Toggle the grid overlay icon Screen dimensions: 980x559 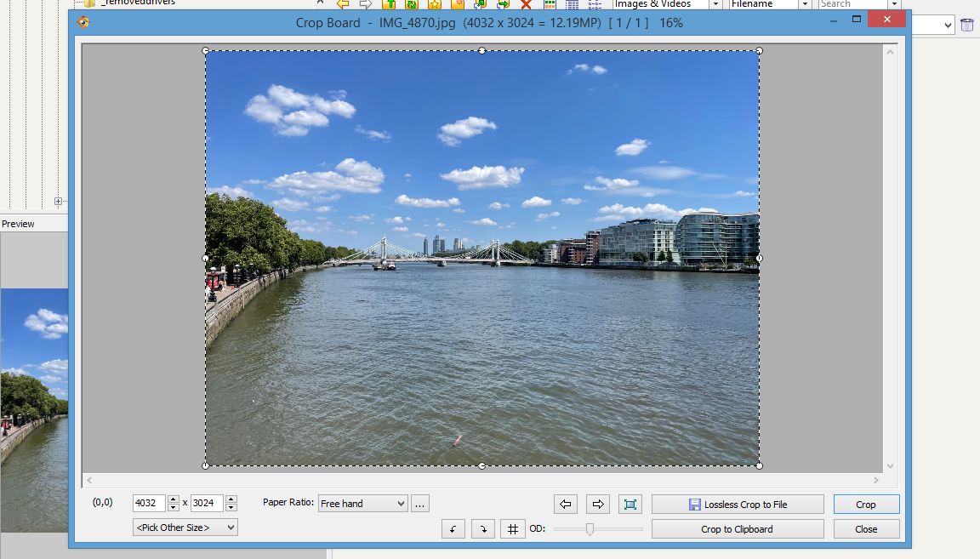pyautogui.click(x=512, y=529)
